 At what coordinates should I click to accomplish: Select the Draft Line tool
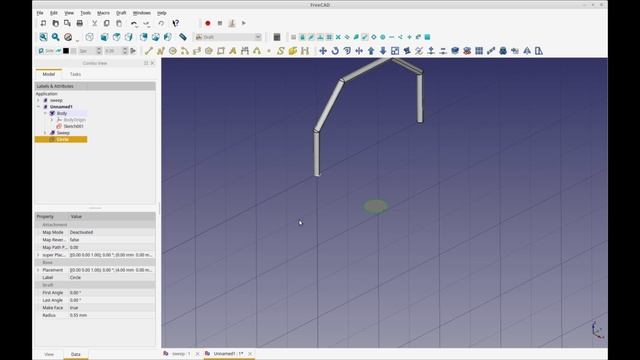[x=149, y=51]
